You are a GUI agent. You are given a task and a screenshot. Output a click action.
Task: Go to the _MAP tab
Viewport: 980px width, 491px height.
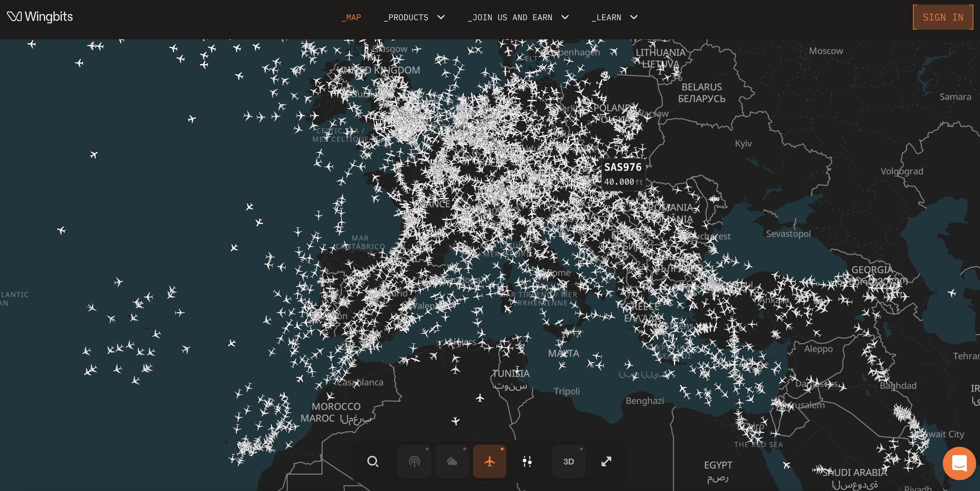point(351,18)
